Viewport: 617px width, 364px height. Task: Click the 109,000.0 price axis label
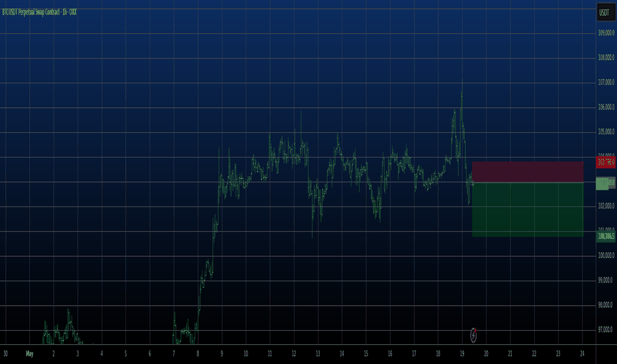click(x=606, y=32)
